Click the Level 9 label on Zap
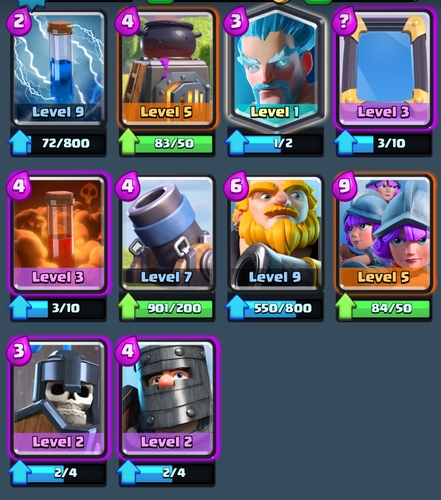Screen dimensions: 441x500 coord(58,112)
